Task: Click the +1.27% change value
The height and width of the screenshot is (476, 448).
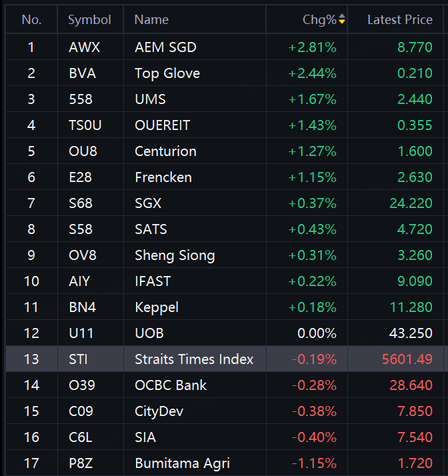Action: point(312,151)
